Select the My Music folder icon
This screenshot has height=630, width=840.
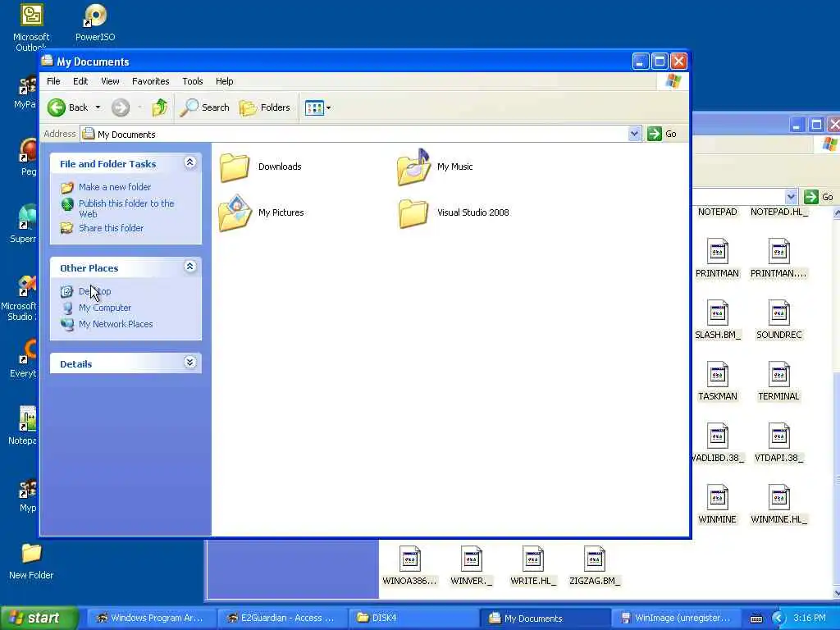click(x=414, y=167)
